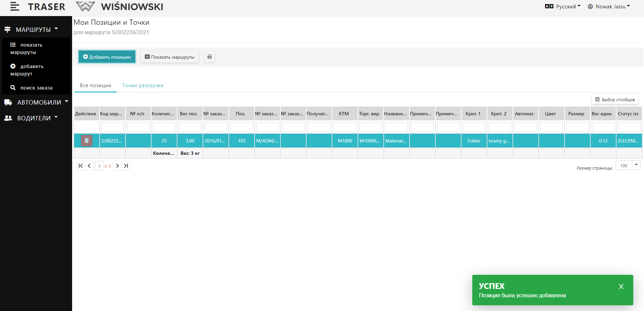This screenshot has width=644, height=311.
Task: Click the printer icon button
Action: tap(209, 57)
